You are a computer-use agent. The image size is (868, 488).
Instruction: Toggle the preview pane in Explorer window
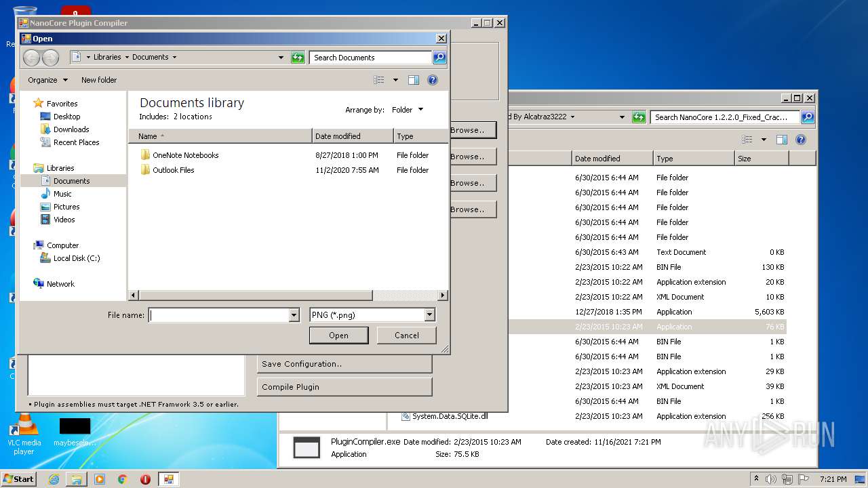[782, 140]
